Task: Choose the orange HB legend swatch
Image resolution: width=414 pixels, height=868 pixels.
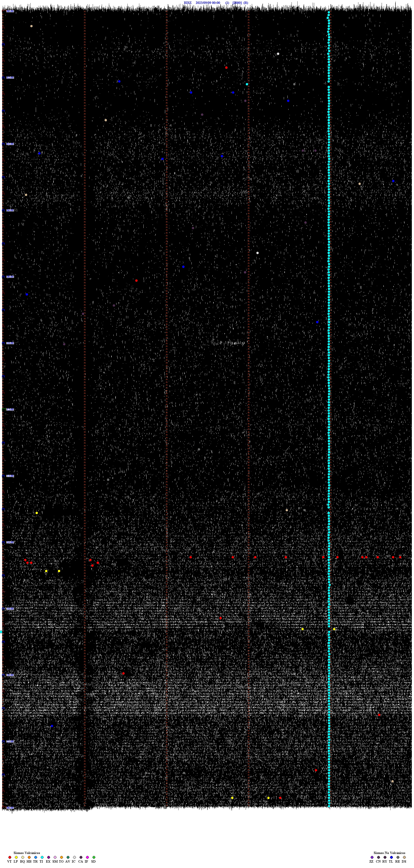Action: (29, 857)
